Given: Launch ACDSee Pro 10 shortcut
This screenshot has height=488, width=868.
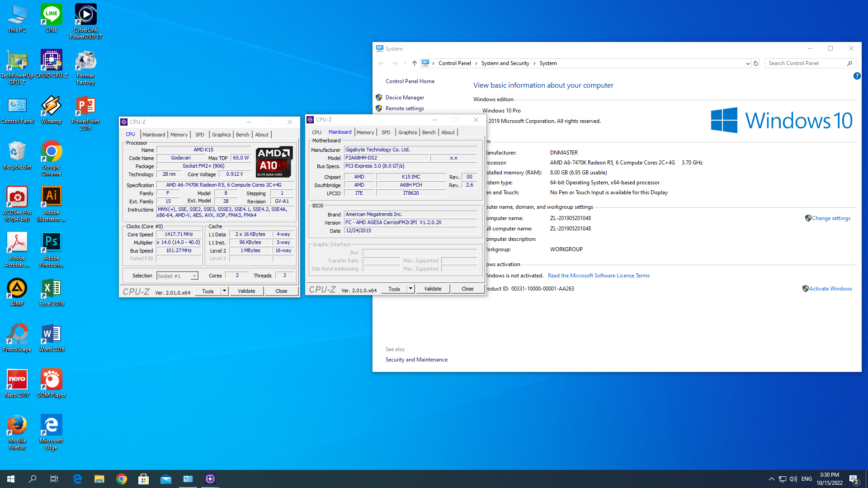Looking at the screenshot, I should 17,204.
